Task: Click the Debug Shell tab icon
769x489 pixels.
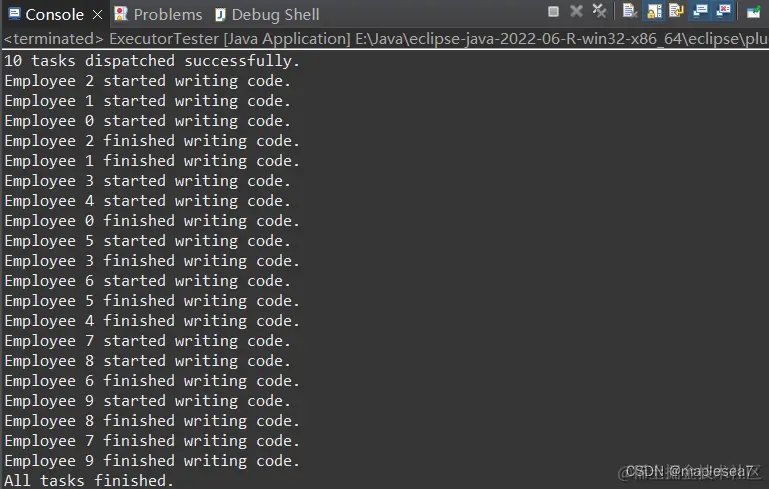Action: [x=220, y=15]
